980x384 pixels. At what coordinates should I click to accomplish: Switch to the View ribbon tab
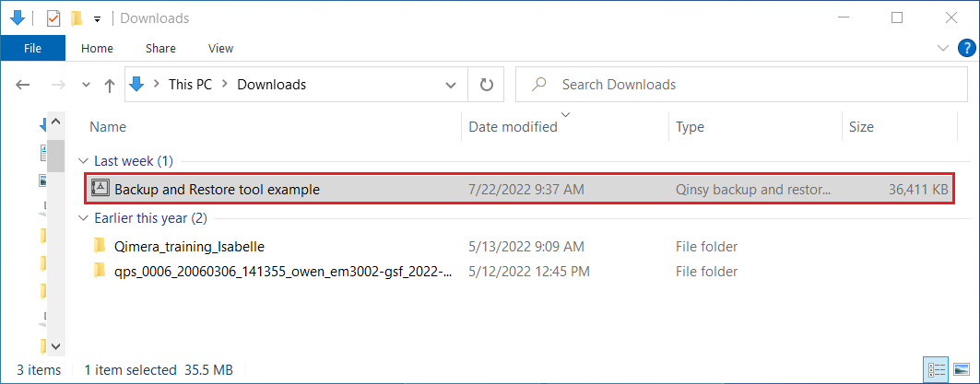coord(221,48)
